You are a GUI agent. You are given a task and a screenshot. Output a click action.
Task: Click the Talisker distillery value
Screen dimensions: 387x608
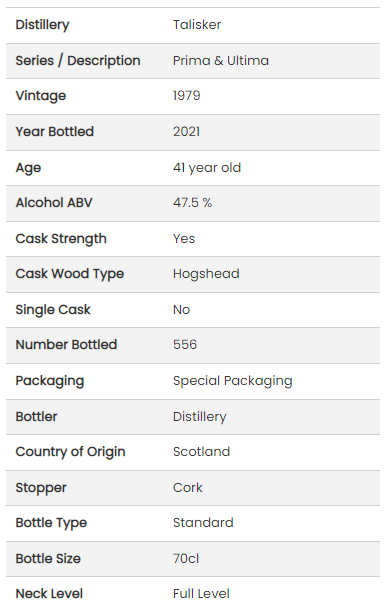[197, 25]
